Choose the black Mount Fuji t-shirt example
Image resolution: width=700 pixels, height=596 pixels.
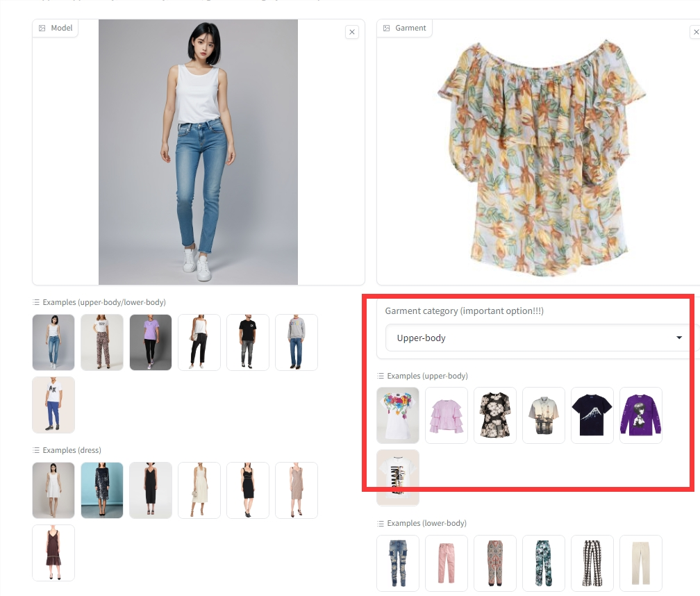pyautogui.click(x=592, y=415)
